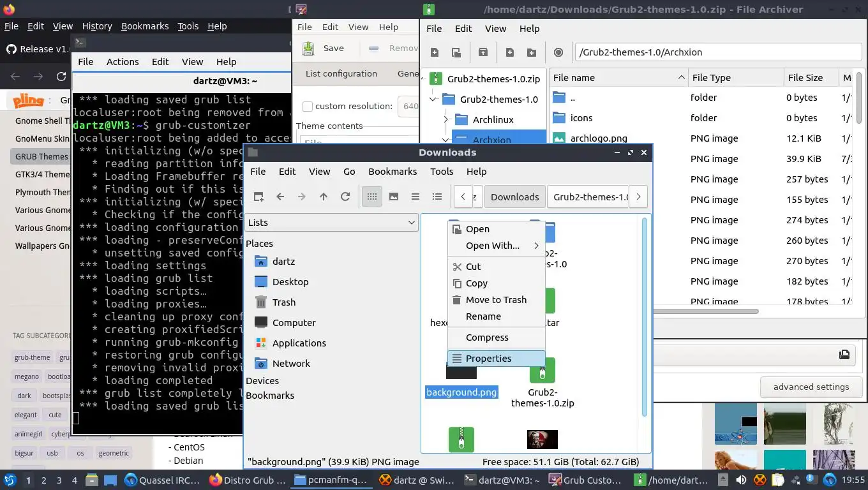This screenshot has height=490, width=868.
Task: Choose Compress in the context menu
Action: [x=497, y=338]
